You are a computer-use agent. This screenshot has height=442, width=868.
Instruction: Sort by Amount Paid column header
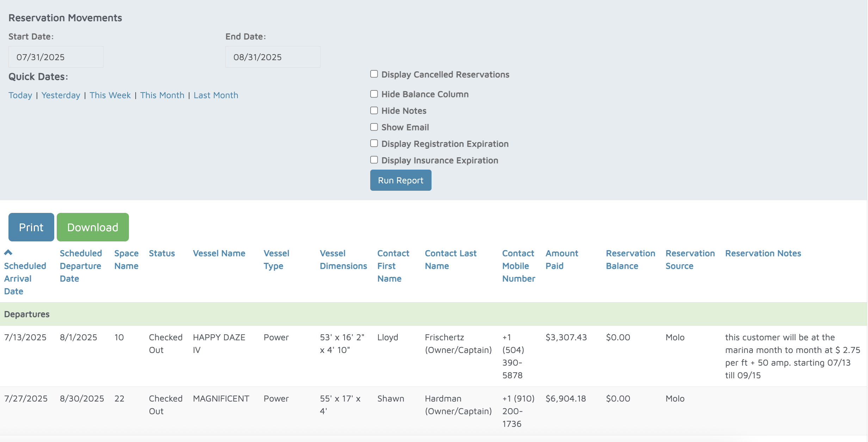pos(562,259)
